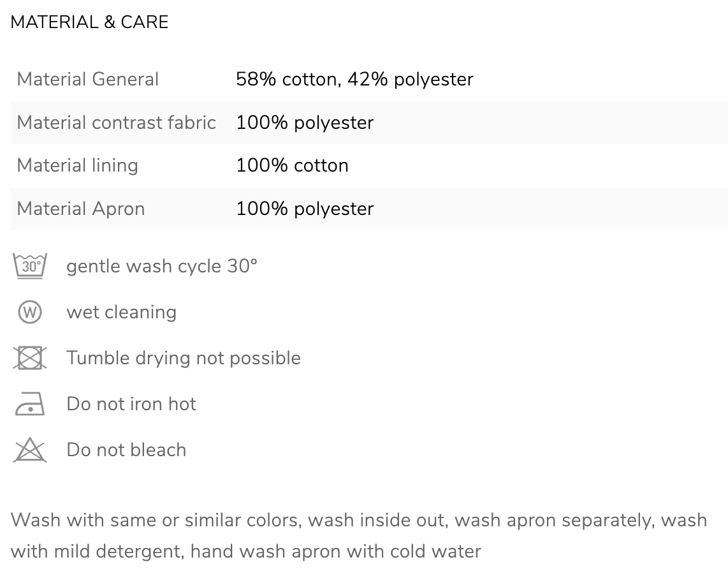
Task: Click the crossed-out tumble dry icon
Action: pos(30,358)
